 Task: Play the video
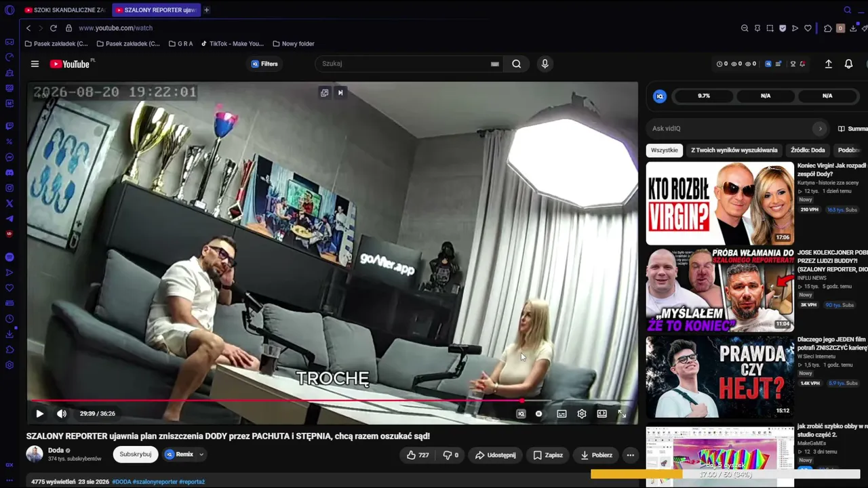tap(40, 413)
